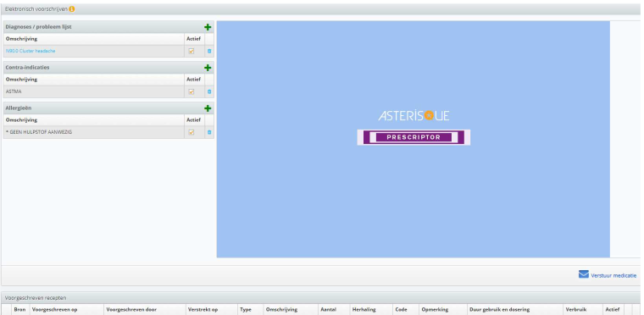The height and width of the screenshot is (315, 644).
Task: Click the Asterisque logo in blue panel
Action: click(x=414, y=116)
